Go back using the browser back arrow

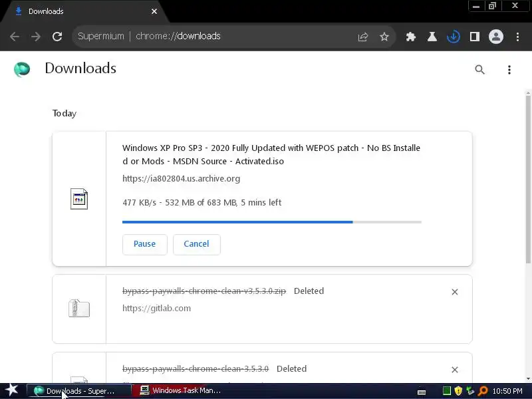click(15, 37)
